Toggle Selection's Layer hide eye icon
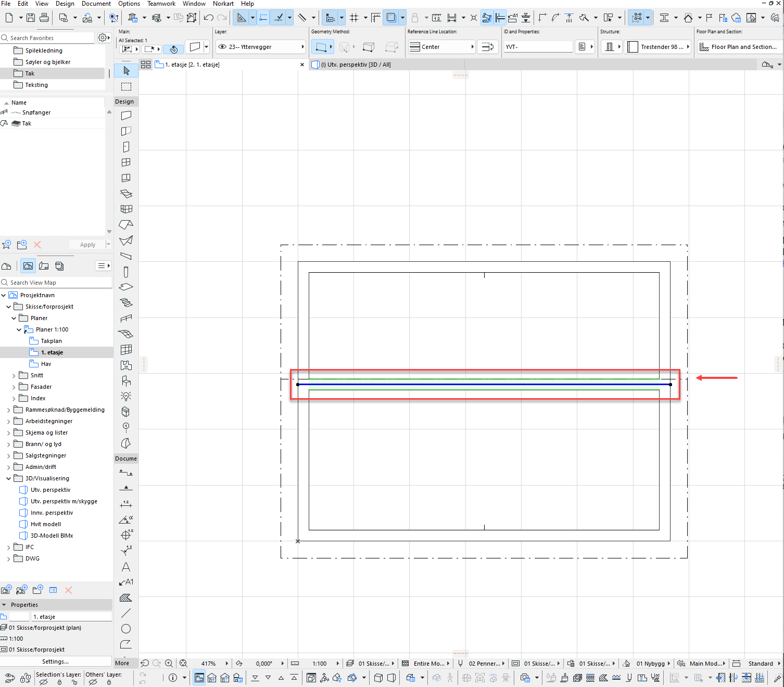 coord(44,682)
